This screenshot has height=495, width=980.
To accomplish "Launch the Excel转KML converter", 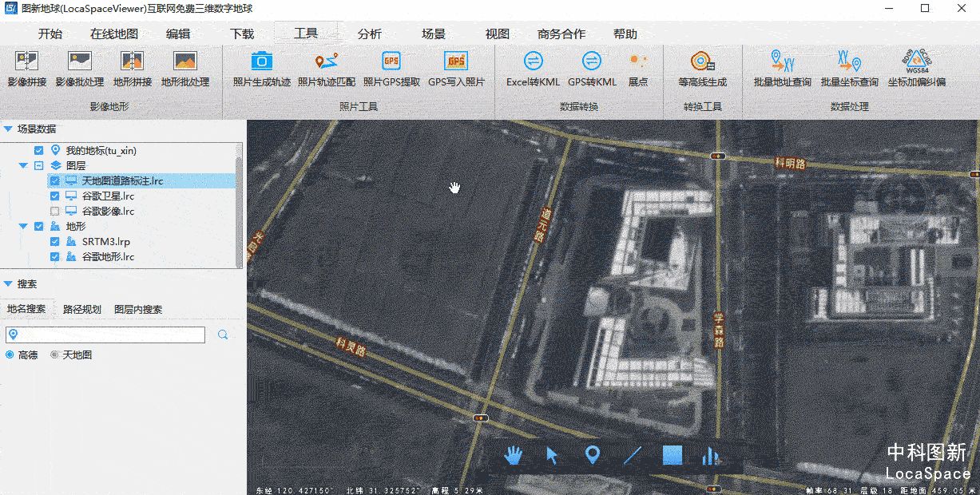I will pos(533,69).
